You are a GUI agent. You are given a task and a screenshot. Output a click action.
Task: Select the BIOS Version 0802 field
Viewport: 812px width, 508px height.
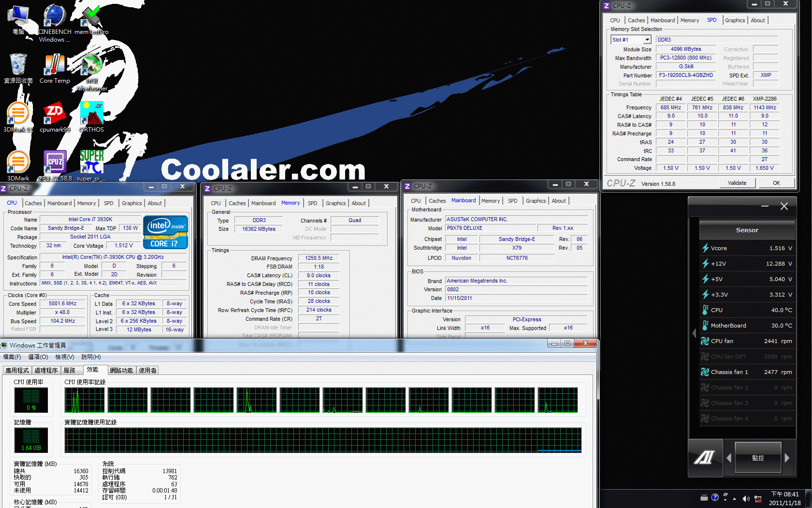tap(516, 290)
